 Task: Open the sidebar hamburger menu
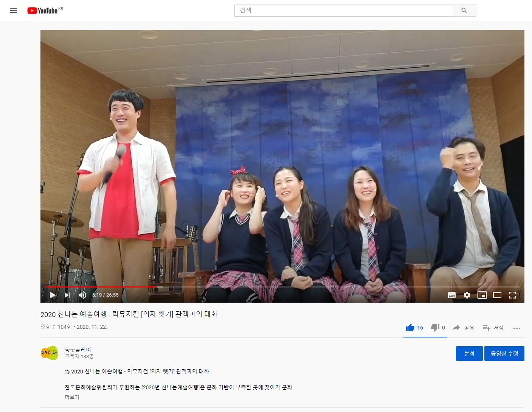[14, 11]
